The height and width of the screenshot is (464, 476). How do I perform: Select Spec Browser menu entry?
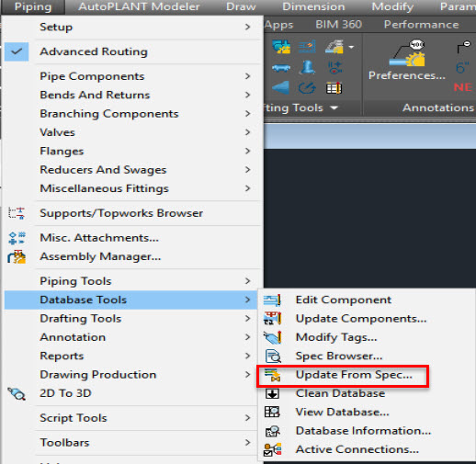coord(339,356)
